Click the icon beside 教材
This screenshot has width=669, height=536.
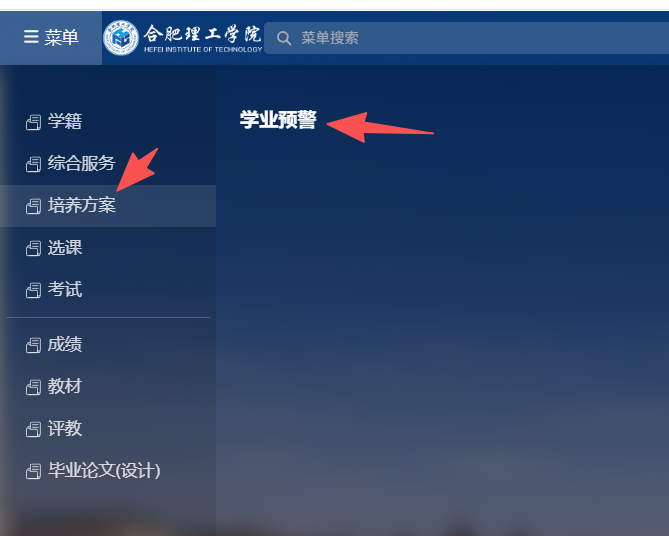tap(34, 387)
